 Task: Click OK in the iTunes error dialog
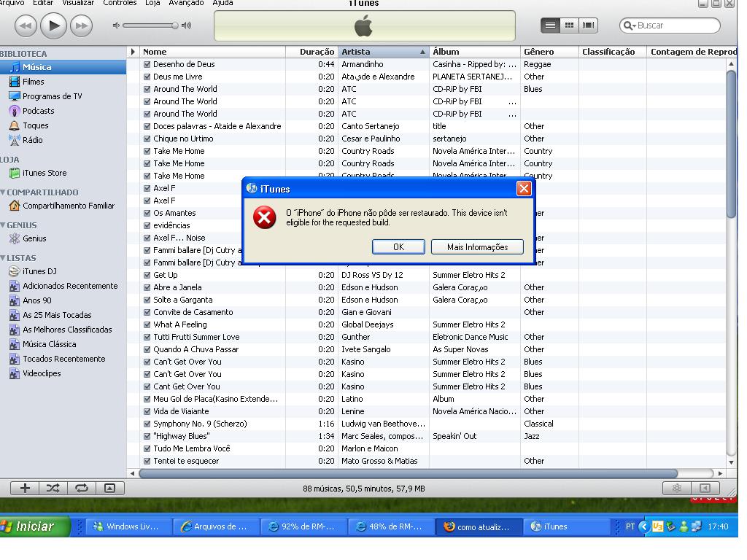(398, 246)
